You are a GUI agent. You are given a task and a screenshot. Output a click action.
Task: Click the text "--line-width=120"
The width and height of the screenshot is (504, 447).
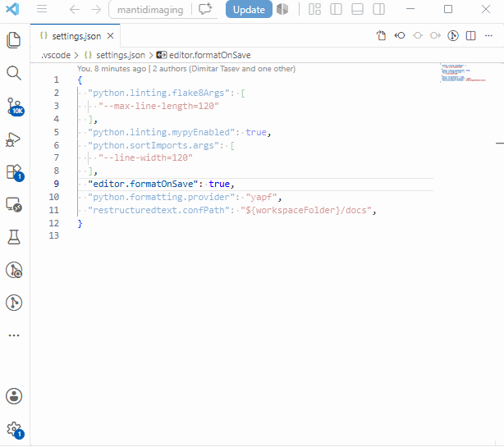tap(145, 157)
